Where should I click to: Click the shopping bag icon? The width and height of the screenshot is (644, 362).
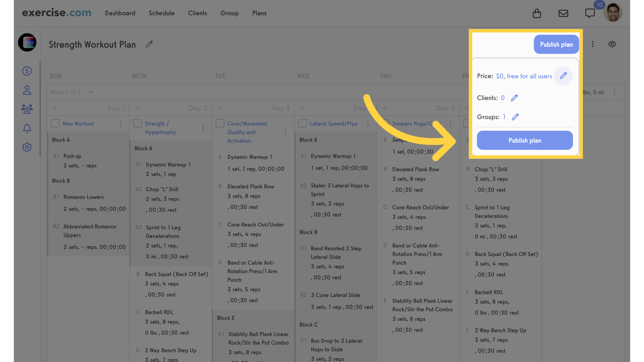tap(537, 12)
